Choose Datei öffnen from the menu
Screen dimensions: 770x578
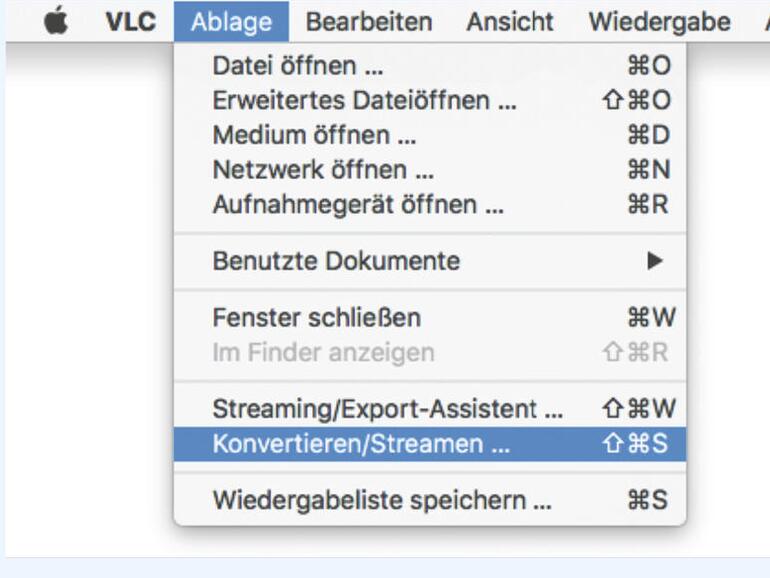(x=298, y=66)
